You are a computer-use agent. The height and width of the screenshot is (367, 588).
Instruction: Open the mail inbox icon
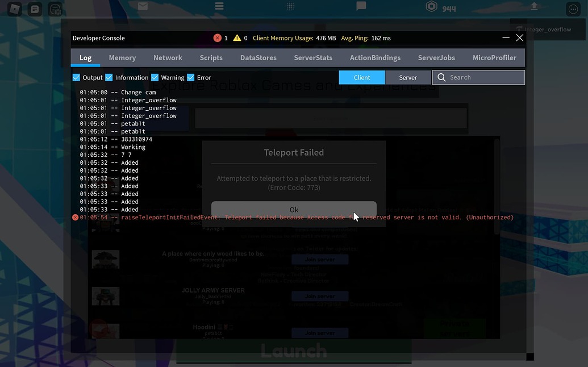[x=142, y=6]
